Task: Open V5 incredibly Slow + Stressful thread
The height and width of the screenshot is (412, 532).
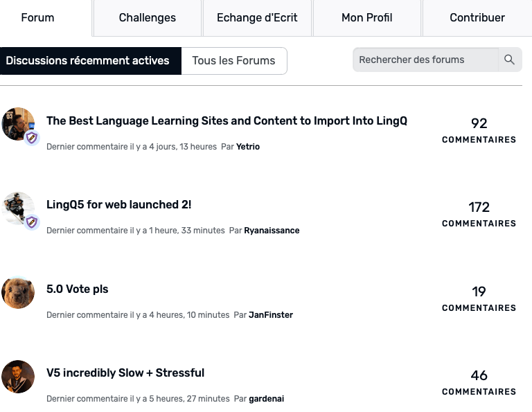Action: [x=125, y=373]
